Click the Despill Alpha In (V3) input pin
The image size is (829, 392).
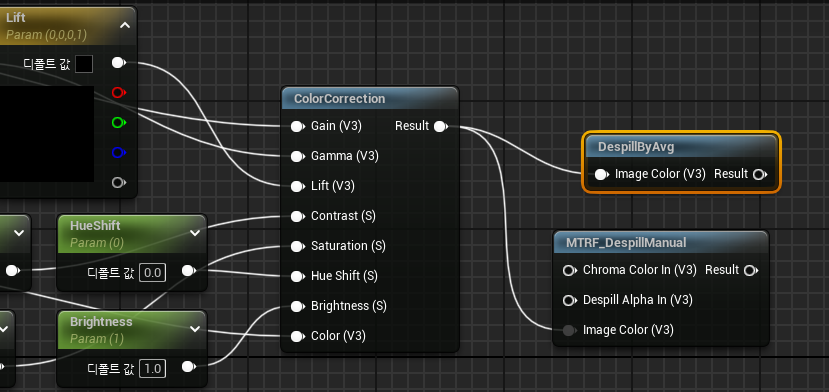click(x=569, y=300)
